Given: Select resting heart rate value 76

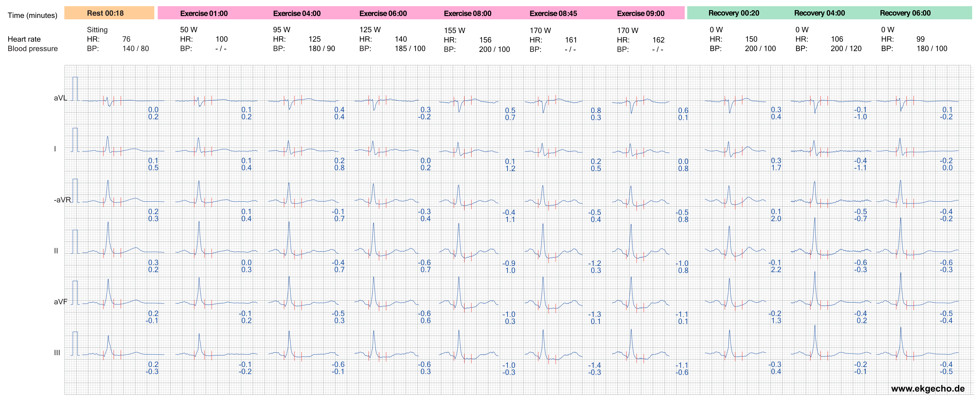Looking at the screenshot, I should point(126,39).
